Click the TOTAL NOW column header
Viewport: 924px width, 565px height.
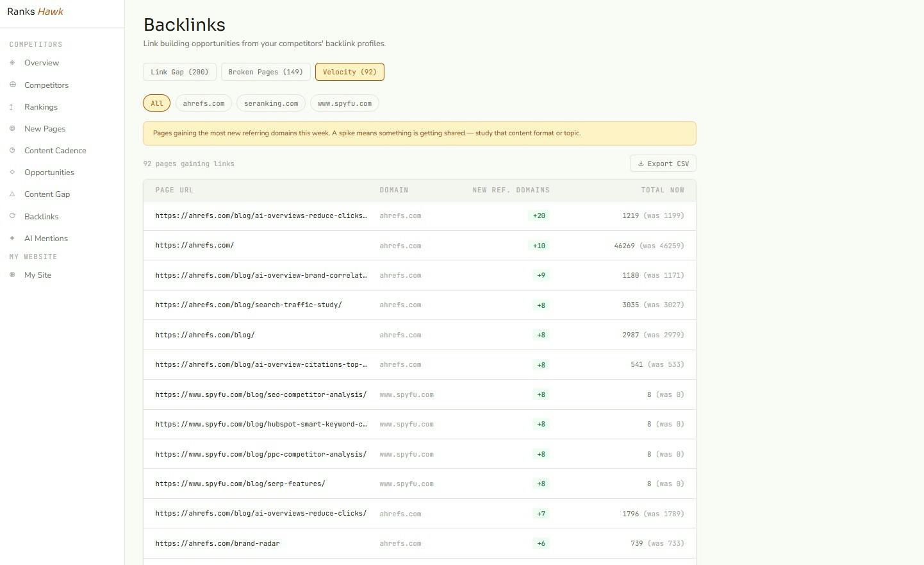663,190
